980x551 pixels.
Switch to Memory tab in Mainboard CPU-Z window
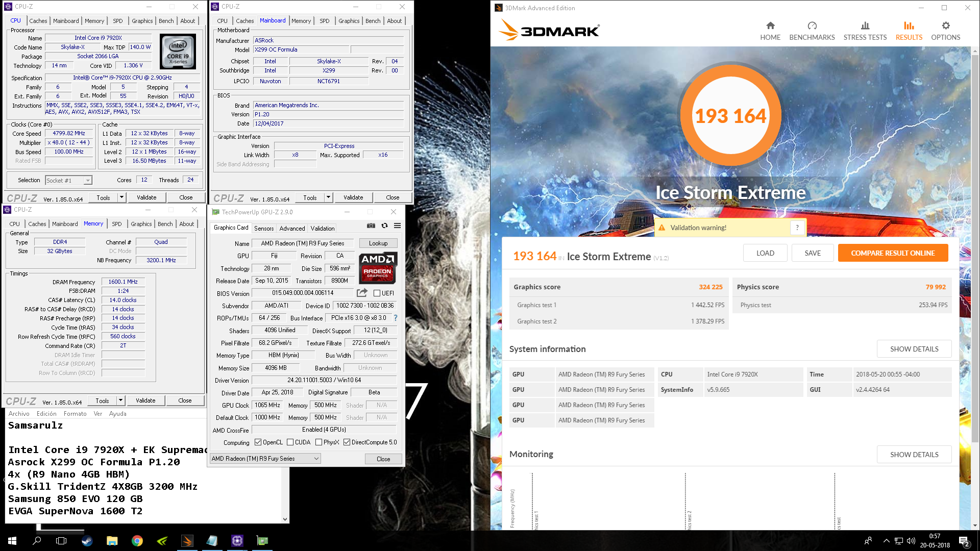(x=301, y=21)
